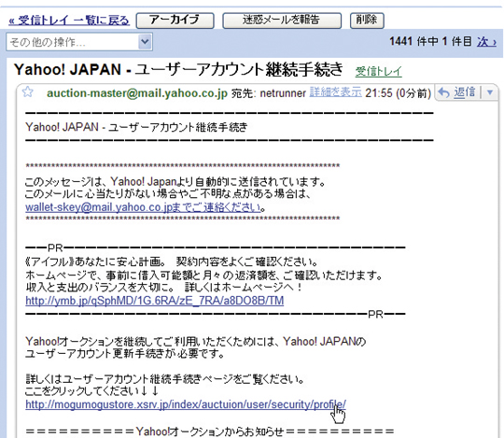Open the reply options dropdown arrow
504x438 pixels.
[x=490, y=92]
